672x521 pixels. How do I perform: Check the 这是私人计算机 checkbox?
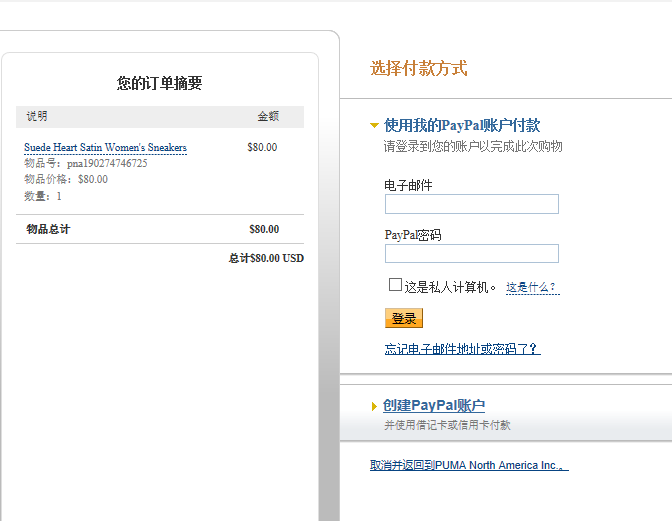395,285
